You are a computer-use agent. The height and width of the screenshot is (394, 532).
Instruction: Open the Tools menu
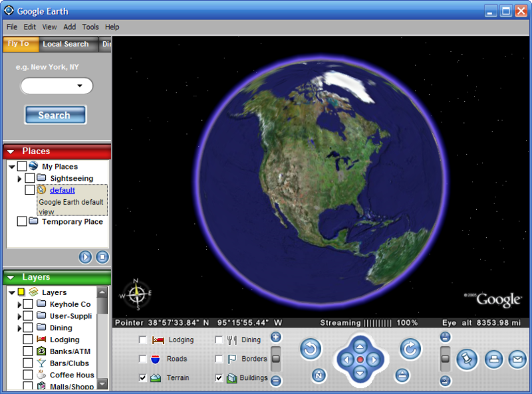[90, 27]
